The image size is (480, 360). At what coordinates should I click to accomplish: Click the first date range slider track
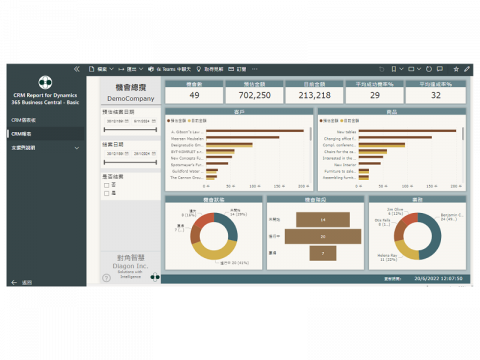(x=130, y=130)
